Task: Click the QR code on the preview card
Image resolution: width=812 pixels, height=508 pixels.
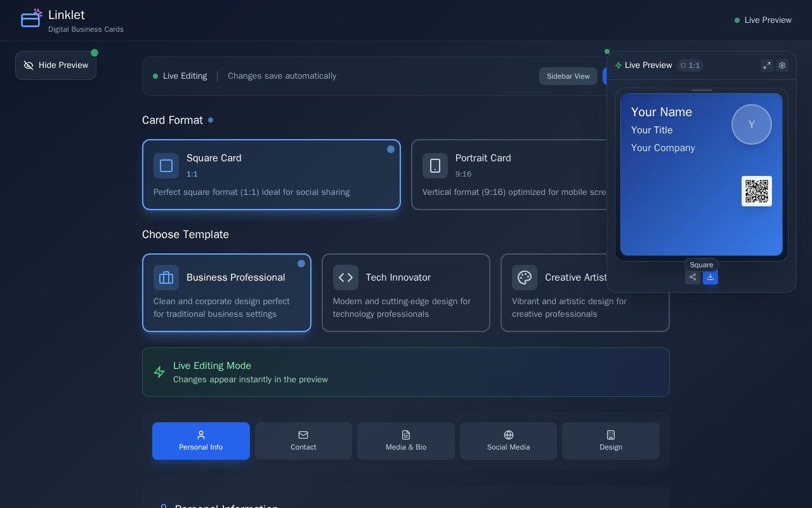Action: point(757,191)
